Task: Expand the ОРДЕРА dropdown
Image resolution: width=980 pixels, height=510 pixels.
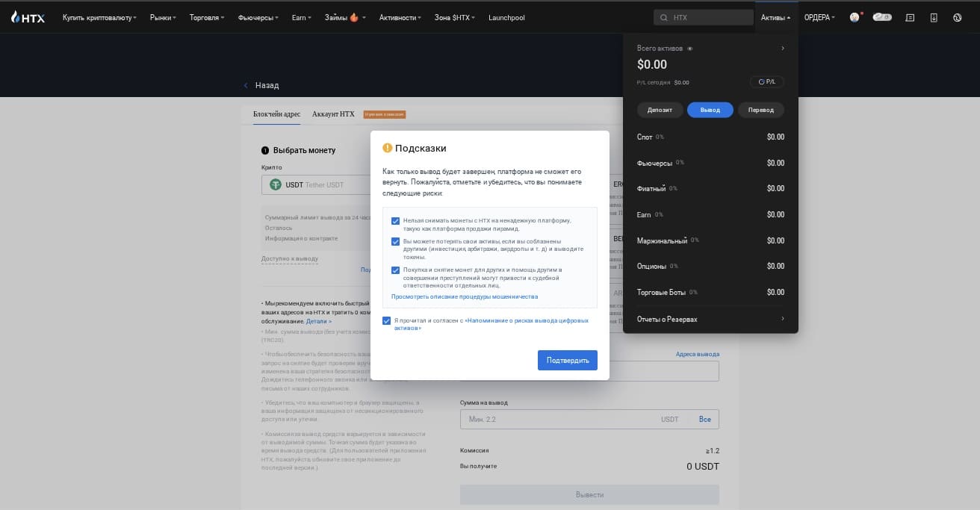Action: pyautogui.click(x=820, y=17)
